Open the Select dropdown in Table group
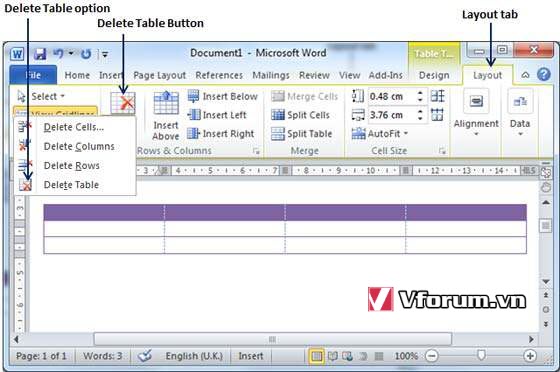 pos(41,96)
